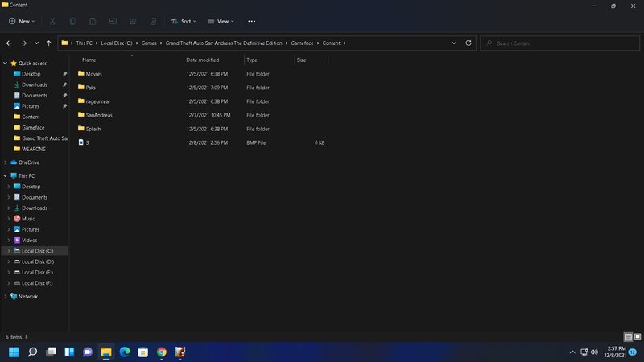Image resolution: width=644 pixels, height=362 pixels.
Task: Open the New item dropdown
Action: 22,22
